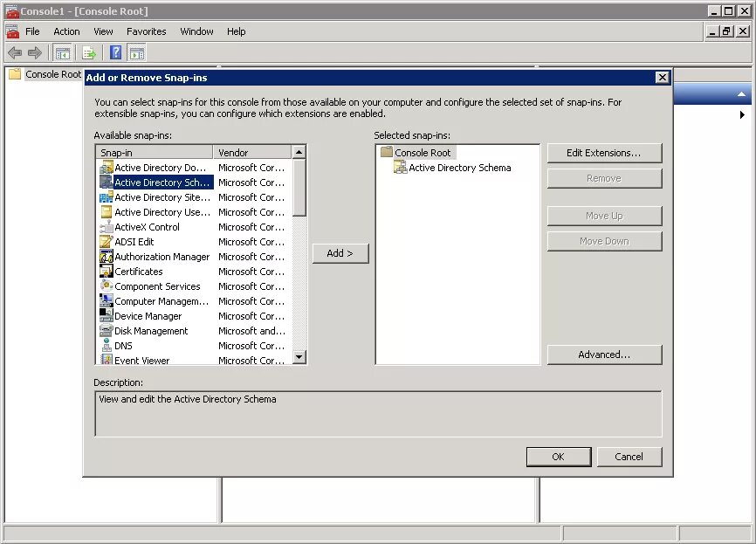Image resolution: width=756 pixels, height=544 pixels.
Task: Open the View menu
Action: pos(103,31)
